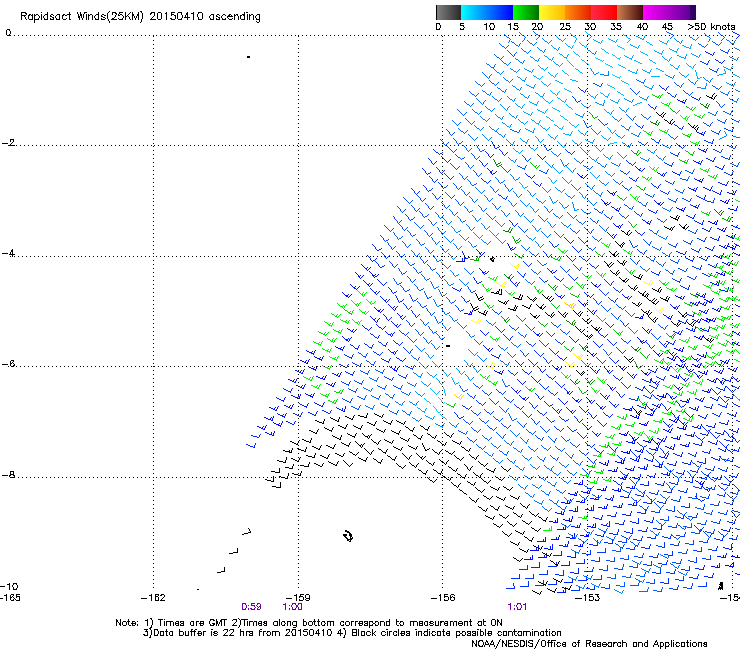The width and height of the screenshot is (740, 650).
Task: Select the '35' legend scale label
Action: 616,27
